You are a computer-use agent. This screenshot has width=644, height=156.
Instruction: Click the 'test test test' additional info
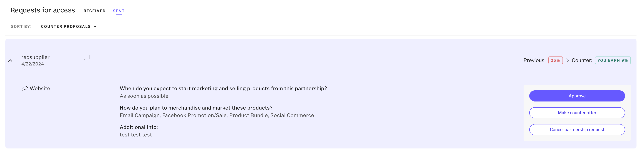coord(136,135)
